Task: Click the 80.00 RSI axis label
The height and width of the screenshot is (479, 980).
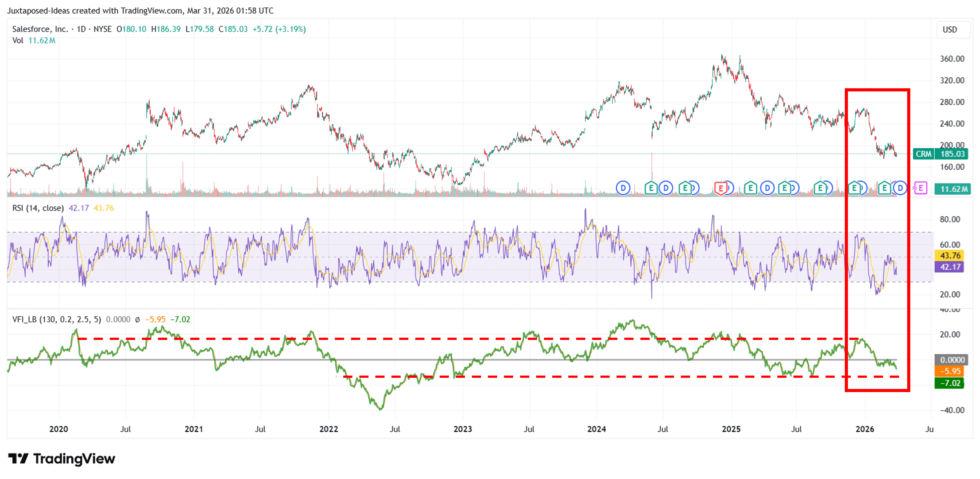Action: coord(949,219)
